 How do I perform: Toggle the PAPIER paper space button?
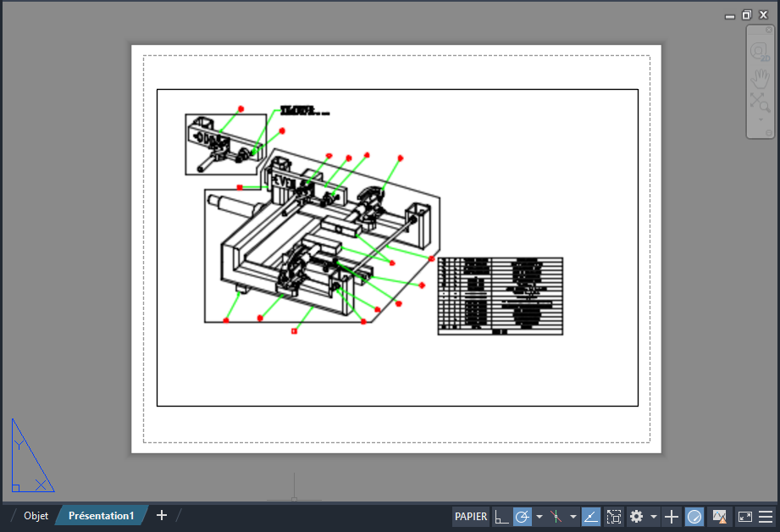(x=471, y=517)
